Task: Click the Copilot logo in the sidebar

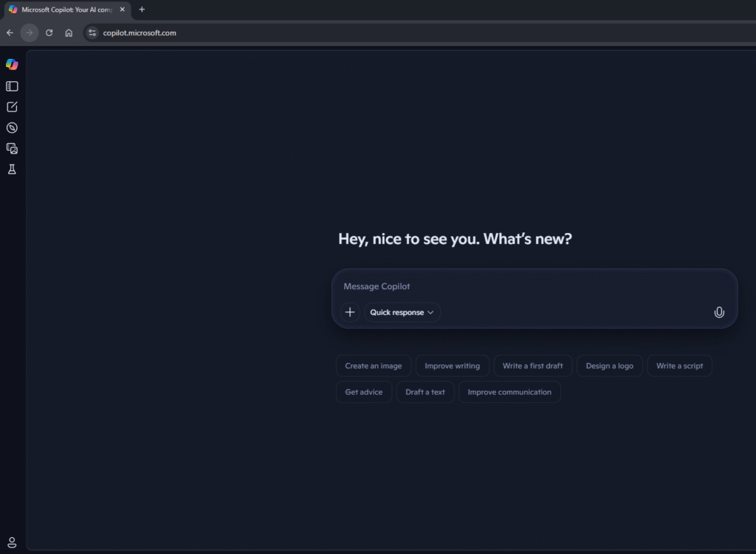Action: pos(12,64)
